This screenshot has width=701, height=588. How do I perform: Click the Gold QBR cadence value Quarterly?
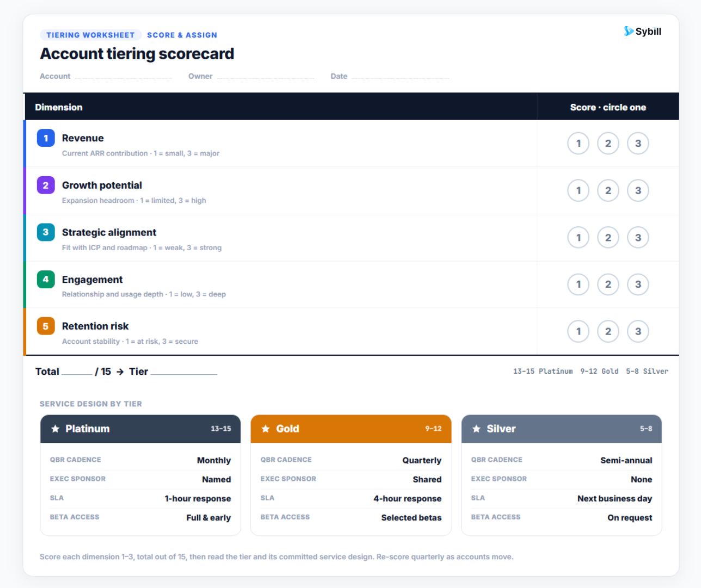click(x=422, y=460)
